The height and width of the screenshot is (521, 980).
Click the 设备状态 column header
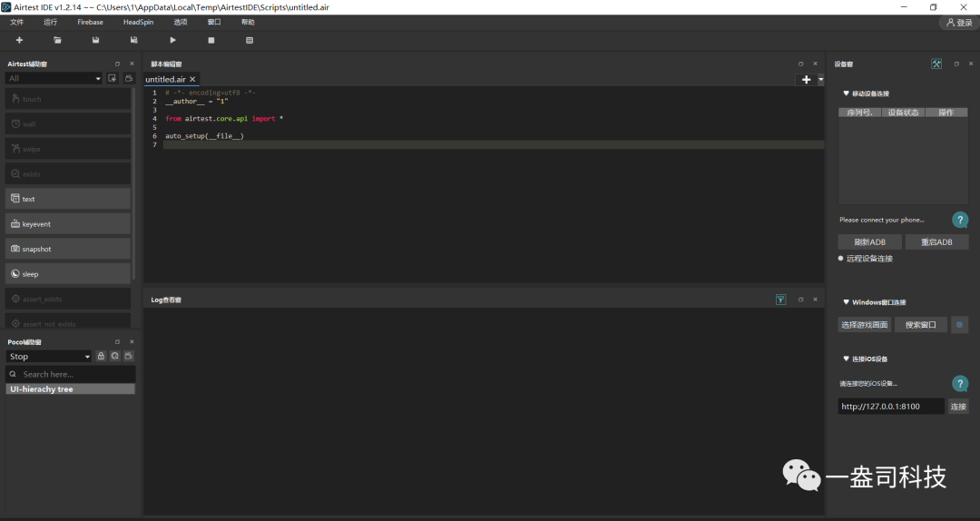click(x=903, y=113)
